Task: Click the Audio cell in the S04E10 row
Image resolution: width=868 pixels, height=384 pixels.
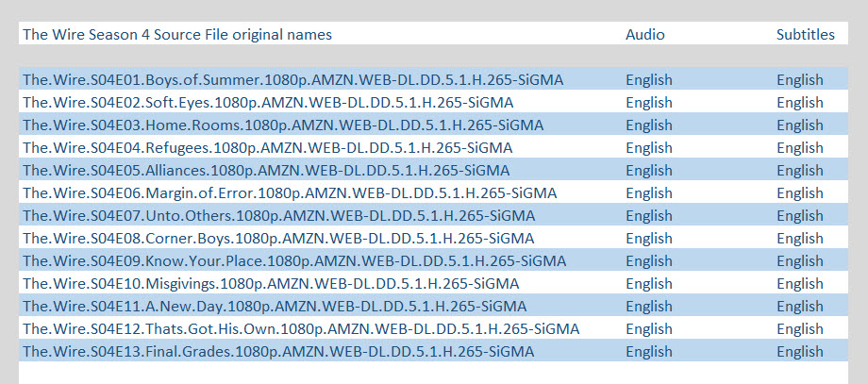Action: 649,284
